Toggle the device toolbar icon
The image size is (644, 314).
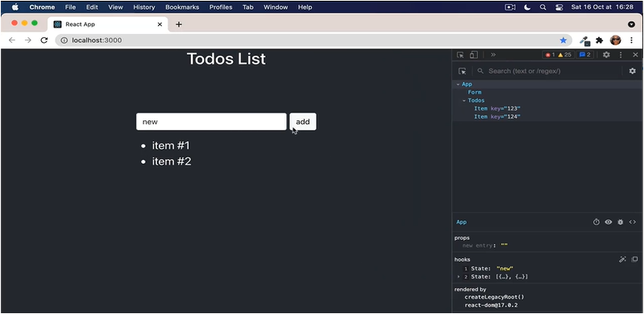474,55
